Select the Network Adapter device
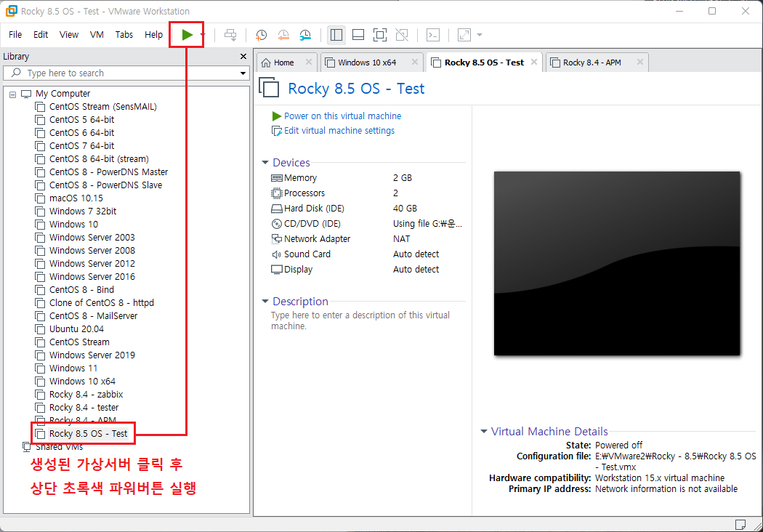 [x=366, y=239]
